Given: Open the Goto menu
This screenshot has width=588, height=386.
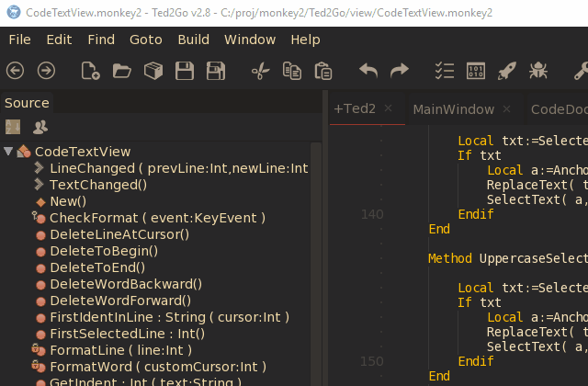Looking at the screenshot, I should tap(145, 40).
